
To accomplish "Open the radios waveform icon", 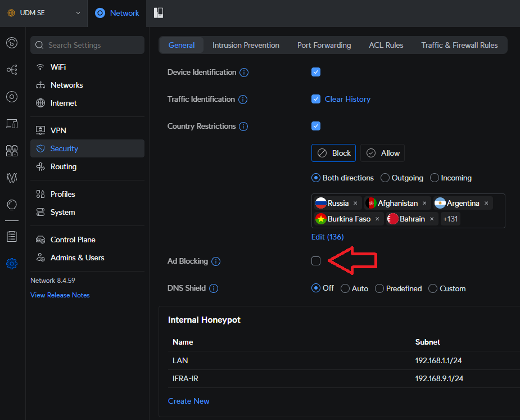I will [x=12, y=178].
